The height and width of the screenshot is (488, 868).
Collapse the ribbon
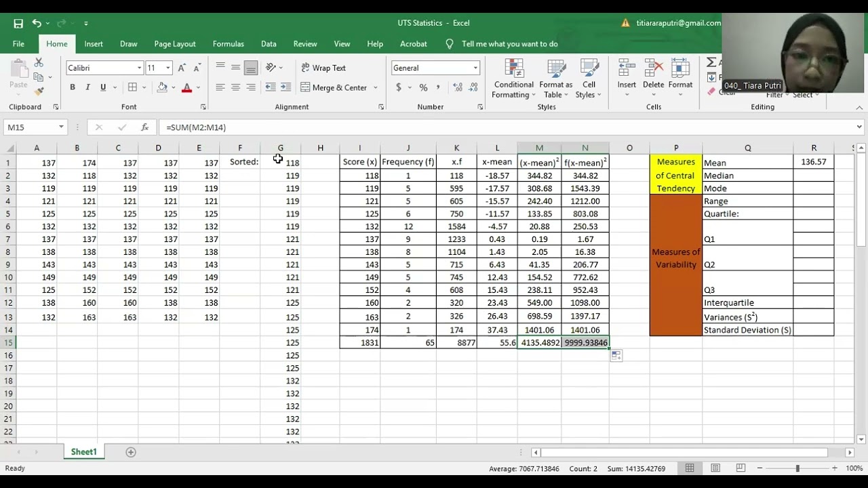coord(859,107)
